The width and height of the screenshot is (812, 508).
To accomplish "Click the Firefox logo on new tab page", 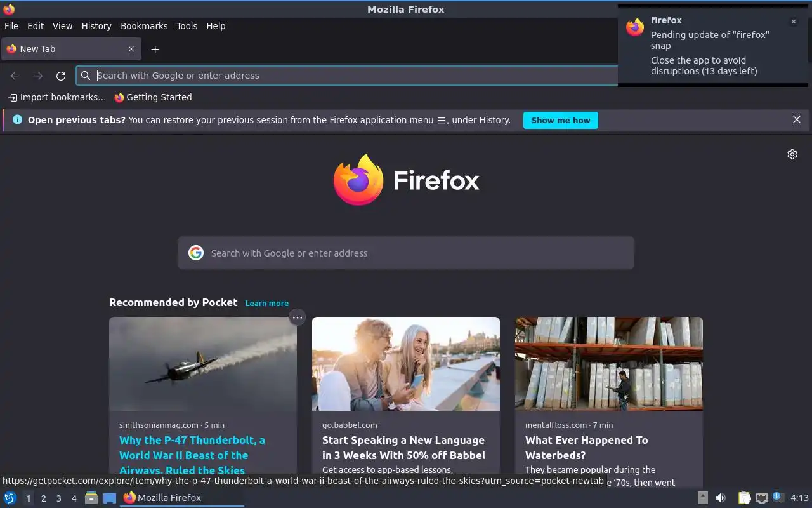I will pos(406,180).
